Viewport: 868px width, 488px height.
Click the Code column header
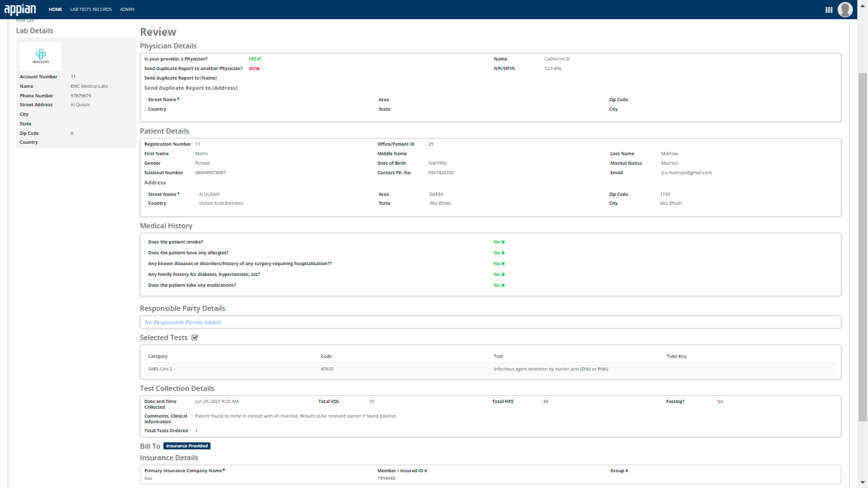[326, 356]
